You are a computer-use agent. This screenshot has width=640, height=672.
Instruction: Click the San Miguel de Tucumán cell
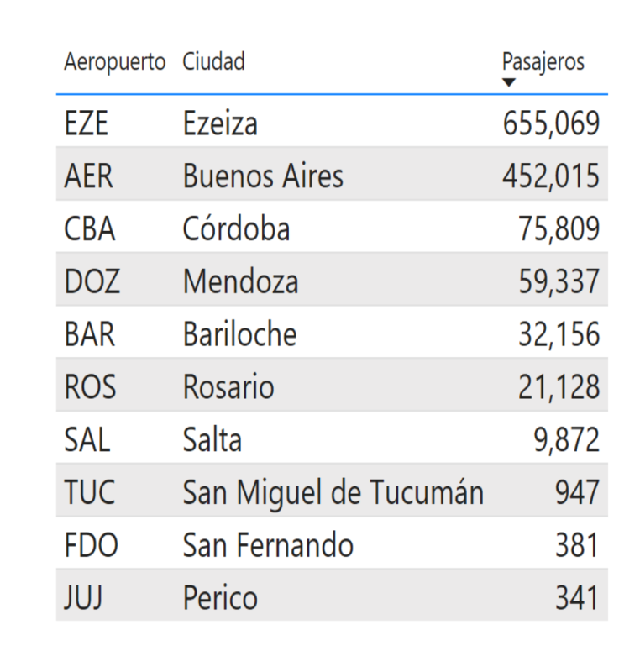(x=333, y=492)
